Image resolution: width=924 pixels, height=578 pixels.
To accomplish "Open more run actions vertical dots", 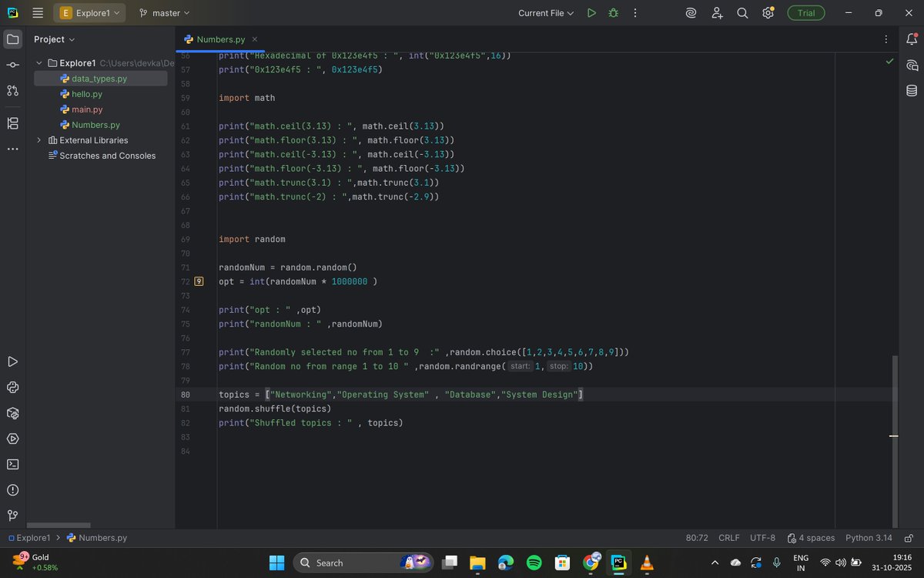I will pyautogui.click(x=635, y=13).
